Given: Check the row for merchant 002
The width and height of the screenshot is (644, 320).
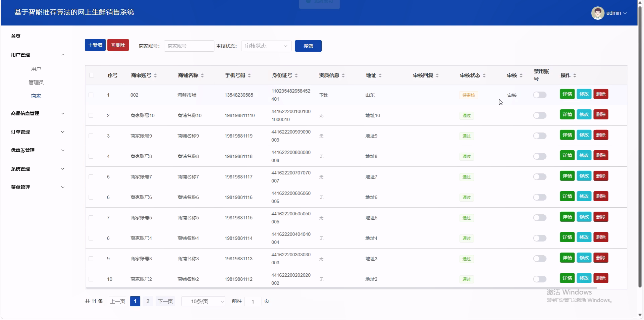Looking at the screenshot, I should 91,95.
